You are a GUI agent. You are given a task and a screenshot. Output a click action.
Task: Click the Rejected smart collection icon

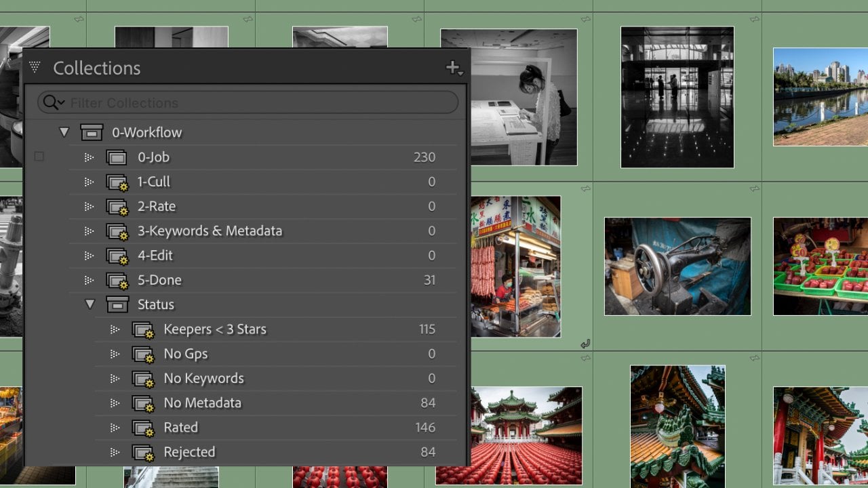pos(143,453)
